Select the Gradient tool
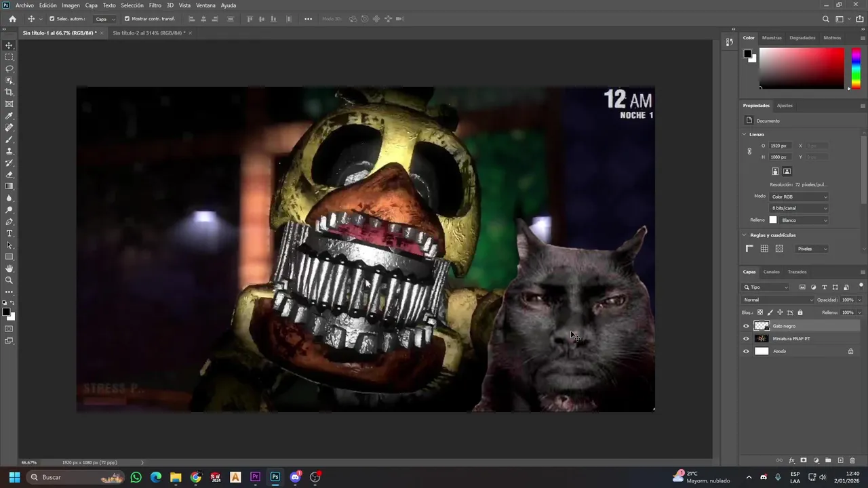 click(9, 186)
